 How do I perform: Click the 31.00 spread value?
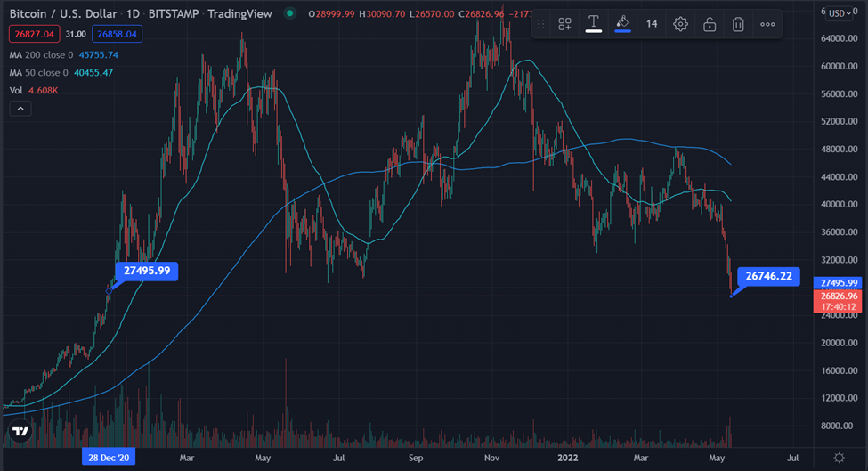(x=76, y=35)
